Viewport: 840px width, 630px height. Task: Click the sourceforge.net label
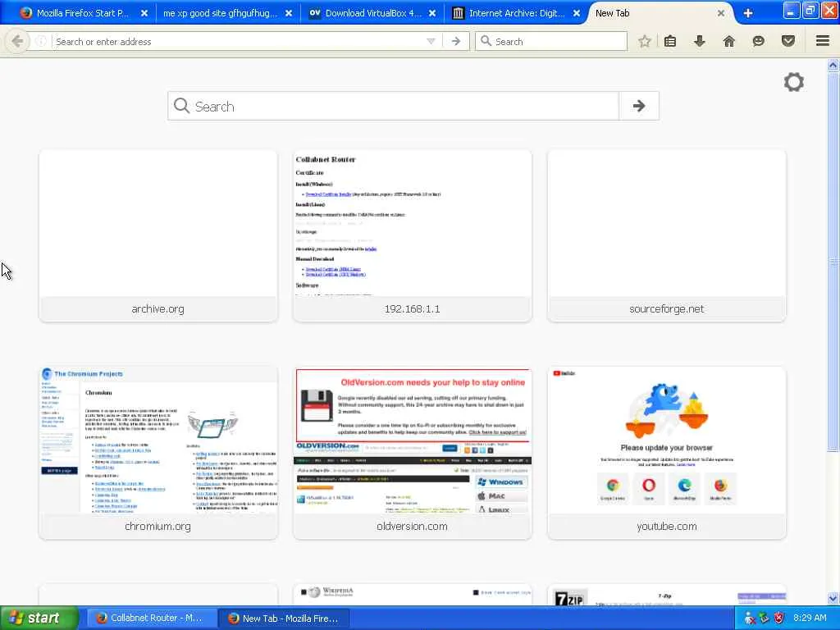pos(666,309)
